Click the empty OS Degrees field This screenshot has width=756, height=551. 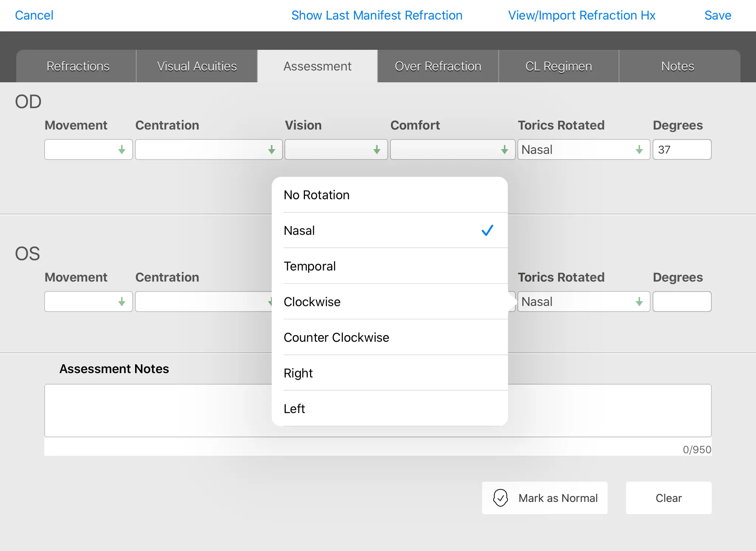tap(682, 302)
